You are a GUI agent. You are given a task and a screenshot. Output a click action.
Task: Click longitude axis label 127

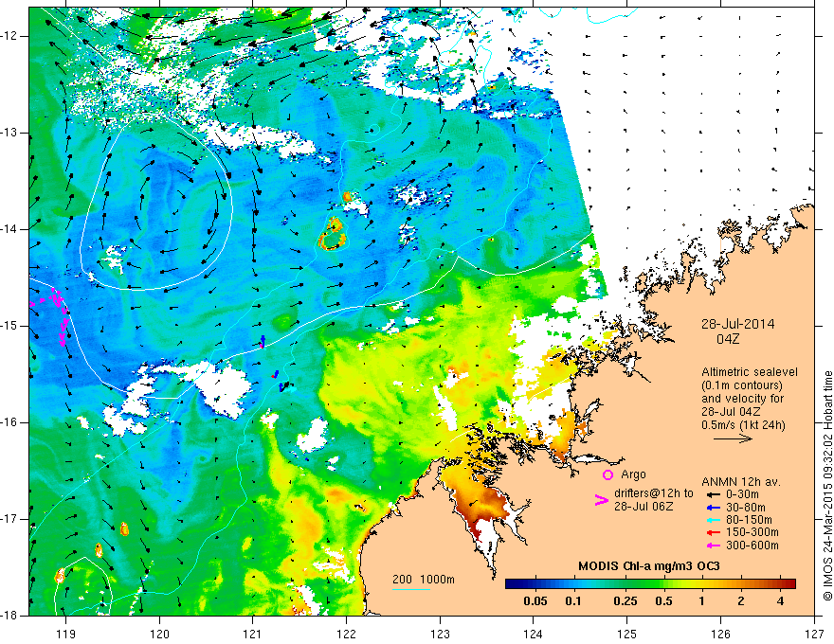pyautogui.click(x=814, y=635)
